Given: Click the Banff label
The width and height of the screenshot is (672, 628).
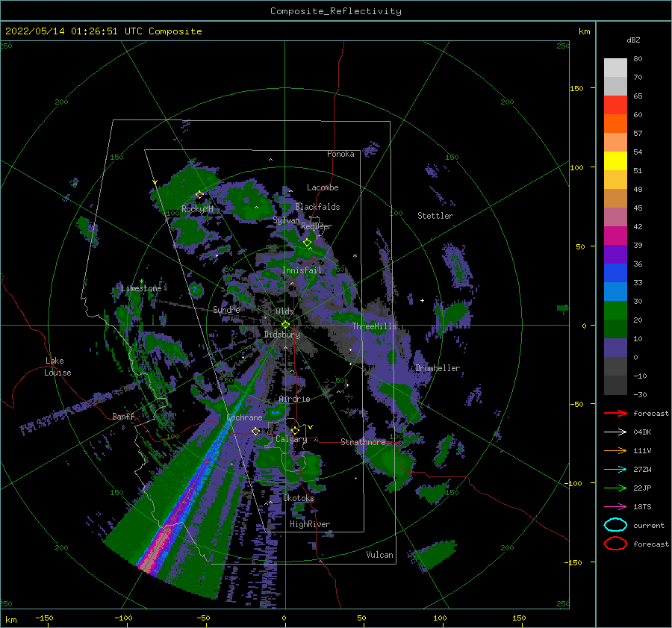Looking at the screenshot, I should tap(123, 416).
